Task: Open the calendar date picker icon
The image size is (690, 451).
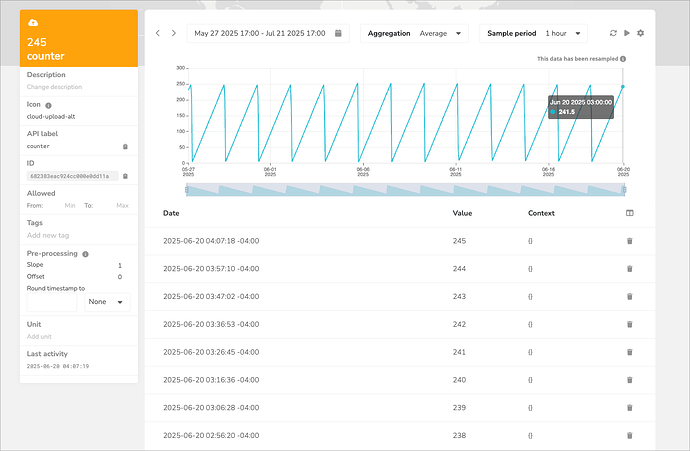Action: pyautogui.click(x=338, y=33)
